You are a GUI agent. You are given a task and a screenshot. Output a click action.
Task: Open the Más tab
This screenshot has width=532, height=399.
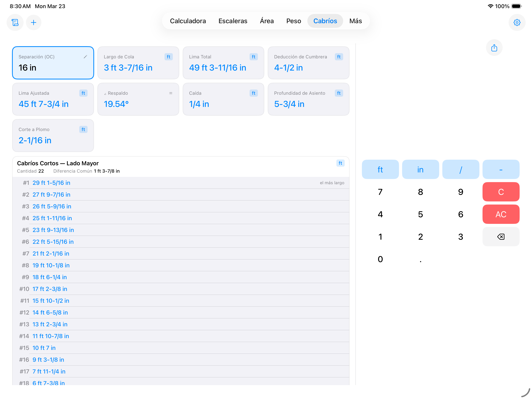(x=356, y=21)
